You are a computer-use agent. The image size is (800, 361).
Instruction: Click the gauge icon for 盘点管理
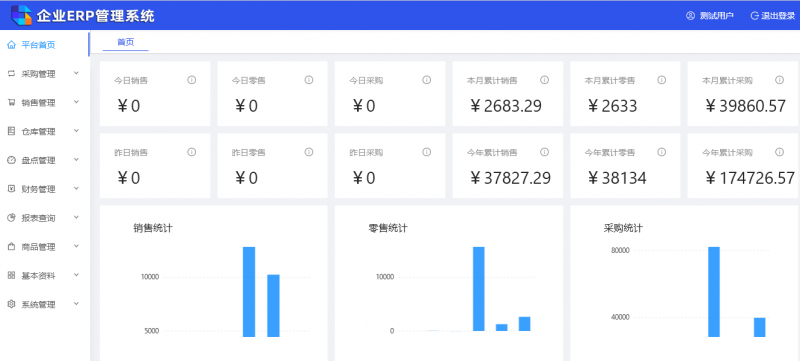pos(11,160)
